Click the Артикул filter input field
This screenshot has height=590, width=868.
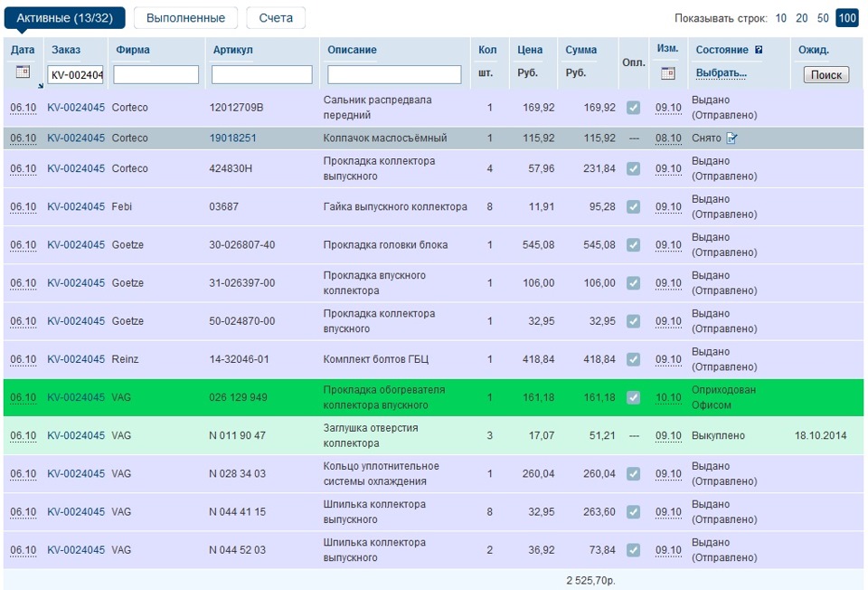tap(261, 75)
